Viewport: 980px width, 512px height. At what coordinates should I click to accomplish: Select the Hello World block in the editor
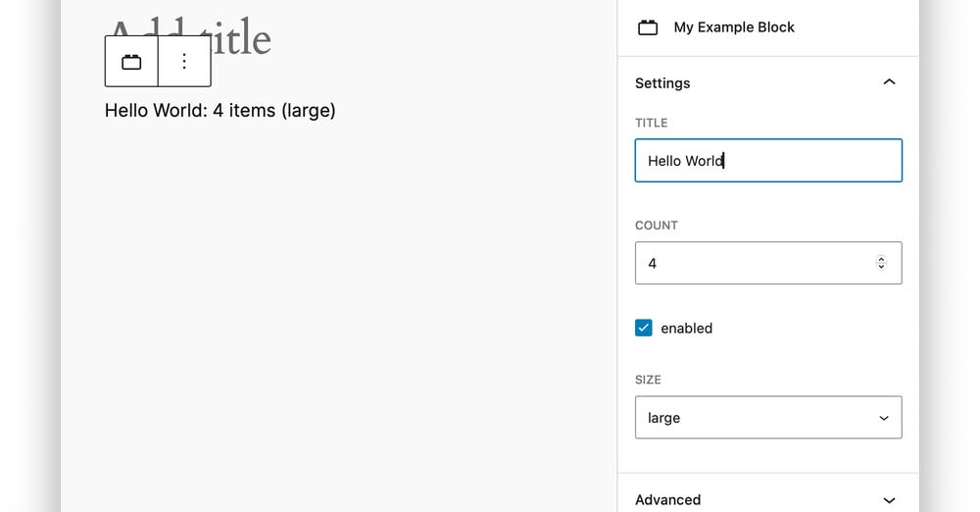pos(220,111)
